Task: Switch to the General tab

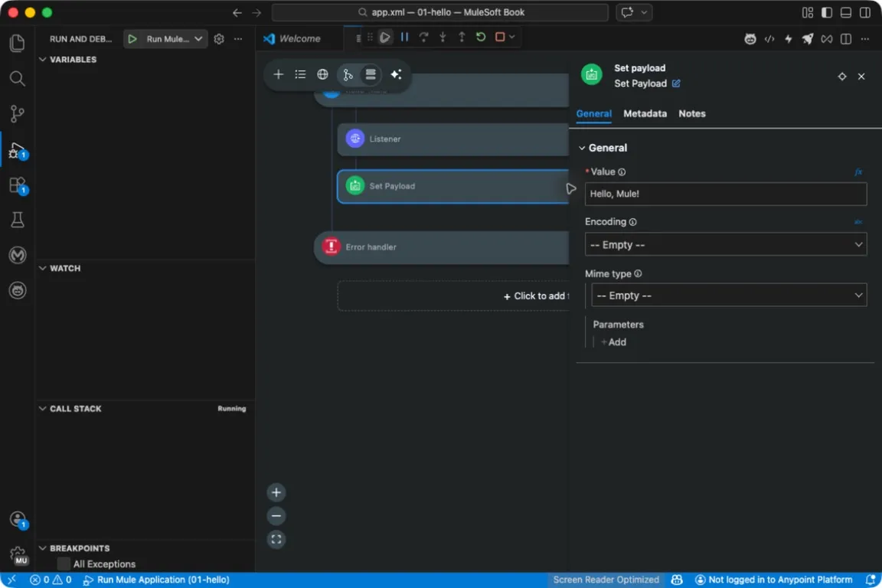Action: 593,113
